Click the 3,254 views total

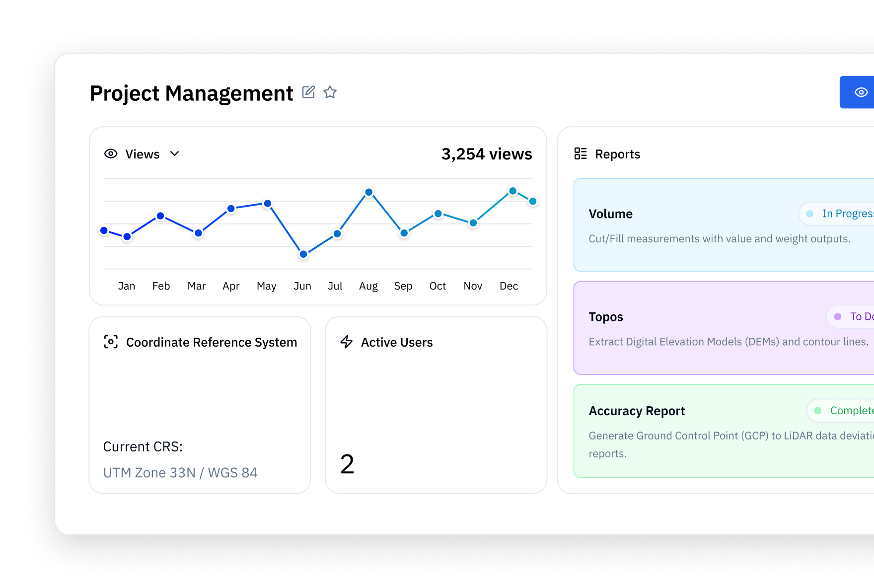pos(487,154)
